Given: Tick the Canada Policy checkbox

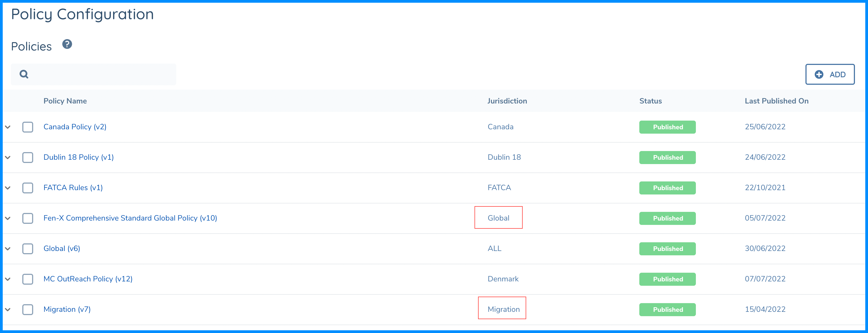Looking at the screenshot, I should pos(28,127).
